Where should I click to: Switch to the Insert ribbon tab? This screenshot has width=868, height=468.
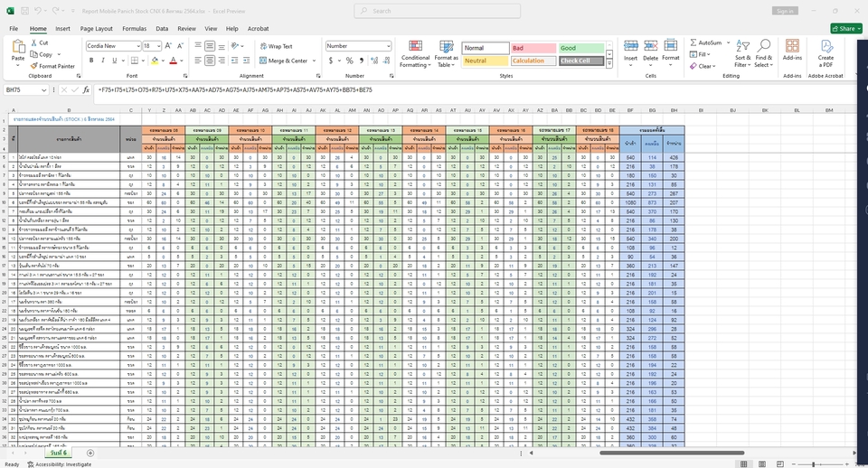point(62,28)
